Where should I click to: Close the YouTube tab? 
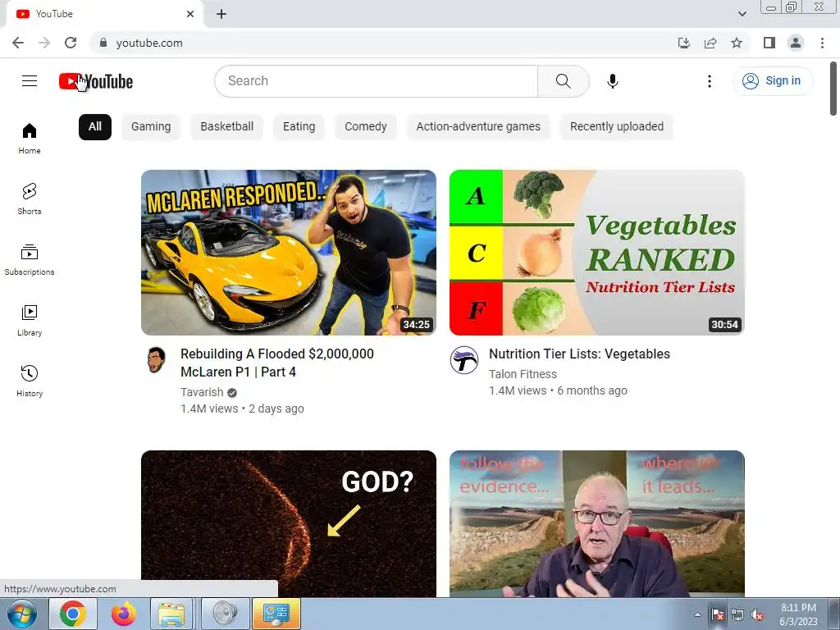[190, 14]
